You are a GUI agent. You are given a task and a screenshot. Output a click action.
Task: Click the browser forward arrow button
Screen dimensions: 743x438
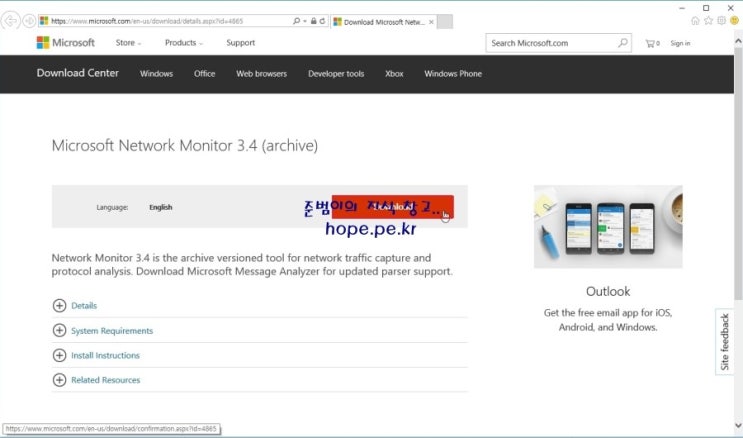[x=29, y=20]
